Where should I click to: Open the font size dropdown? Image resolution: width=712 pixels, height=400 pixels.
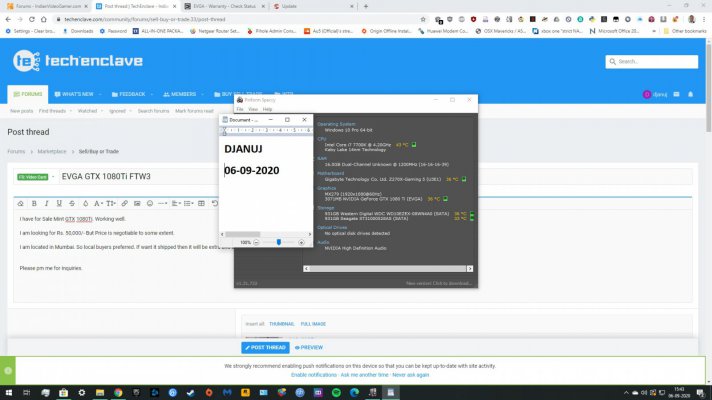pyautogui.click(x=111, y=203)
